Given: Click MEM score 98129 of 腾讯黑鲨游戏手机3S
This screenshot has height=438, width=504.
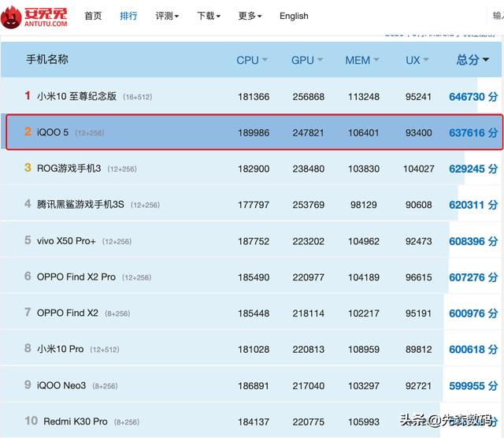Looking at the screenshot, I should (x=364, y=205).
